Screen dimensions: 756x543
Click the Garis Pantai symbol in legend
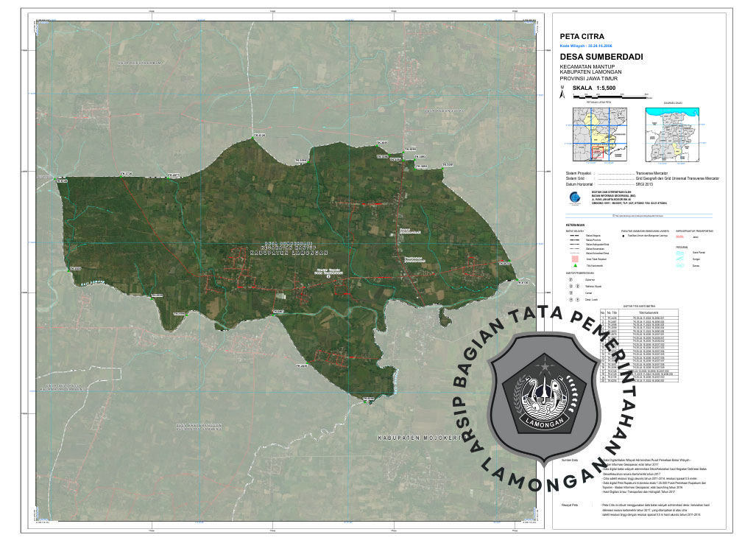click(680, 253)
